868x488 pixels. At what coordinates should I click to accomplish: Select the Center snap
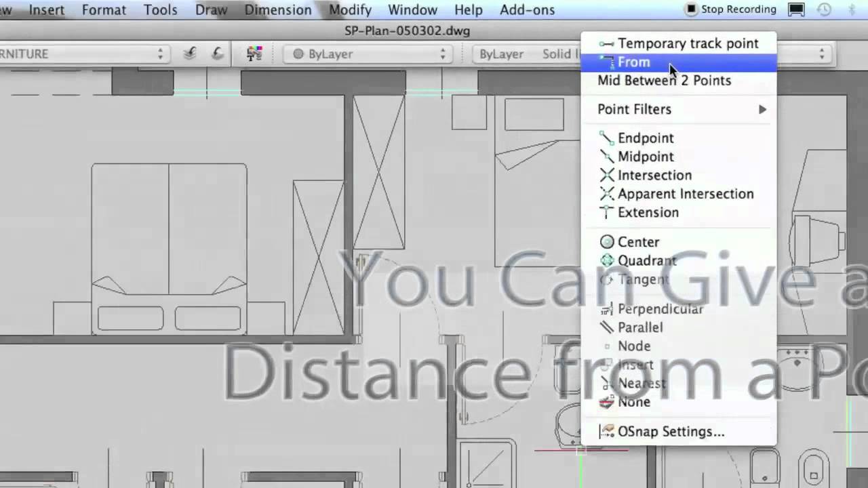[679, 242]
